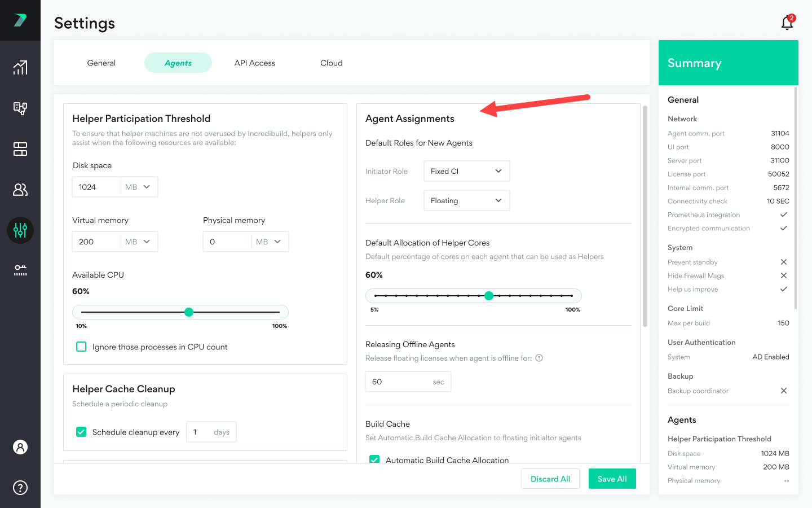Open the builds monitor sidebar icon
This screenshot has height=508, width=812.
point(20,108)
